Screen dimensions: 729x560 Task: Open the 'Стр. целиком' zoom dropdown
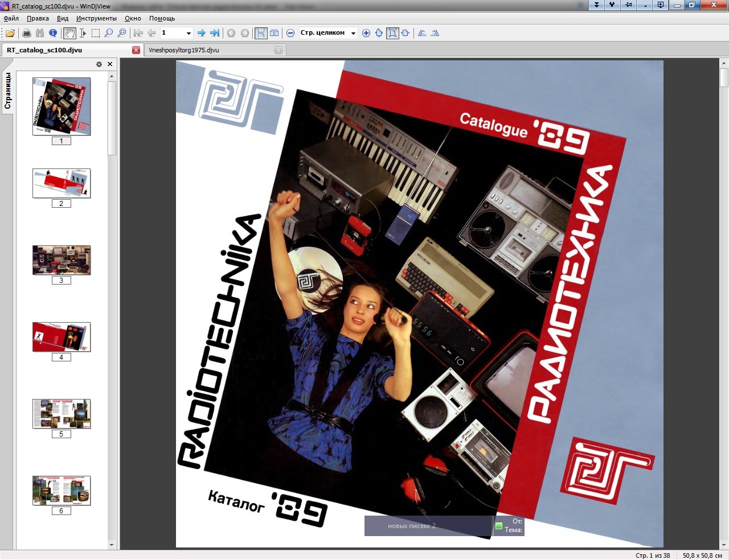(x=353, y=33)
